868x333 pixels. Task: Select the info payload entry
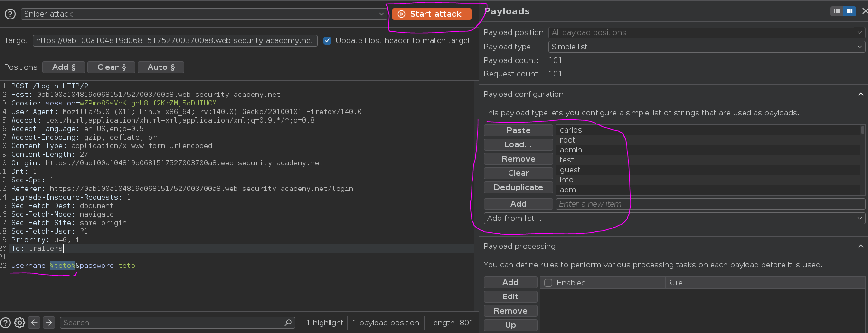pyautogui.click(x=708, y=180)
